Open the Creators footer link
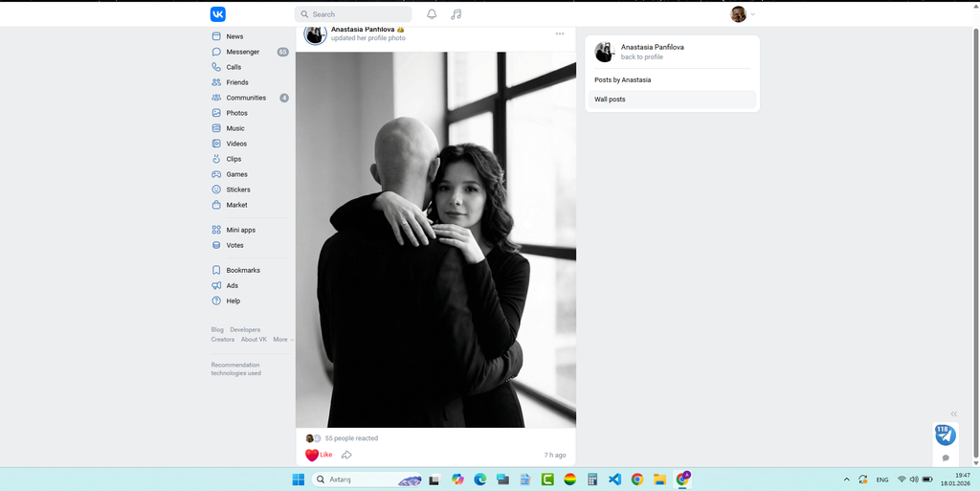Image resolution: width=980 pixels, height=491 pixels. (x=222, y=339)
